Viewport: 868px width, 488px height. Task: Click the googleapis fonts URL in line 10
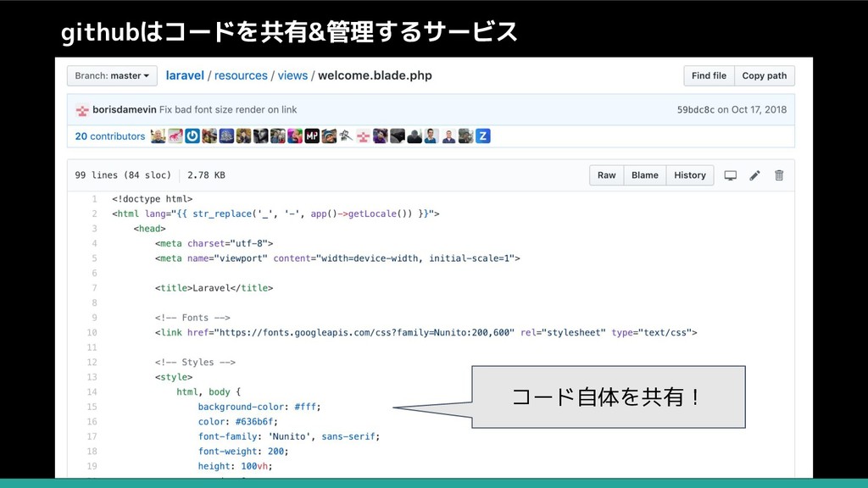(x=364, y=332)
